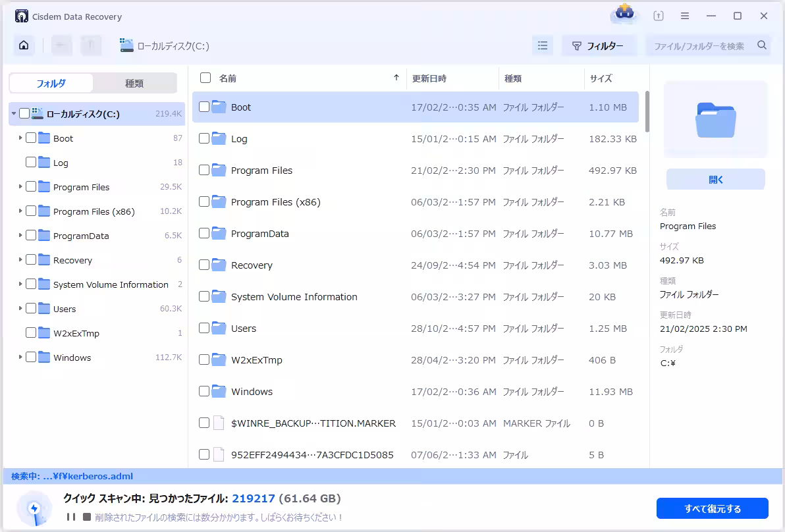785x532 pixels.
Task: Tick the Users checkbox in folder tree
Action: [x=31, y=309]
